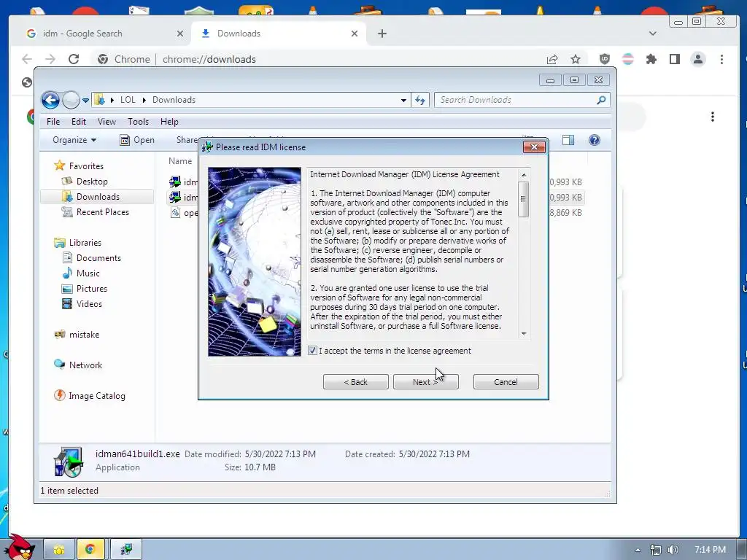Open Chrome extensions puzzle icon
Image resolution: width=747 pixels, height=560 pixels.
point(651,59)
